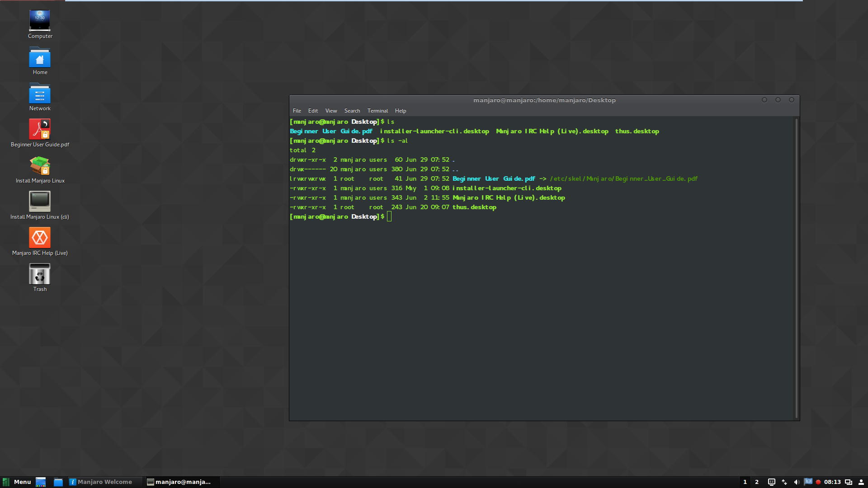Image resolution: width=868 pixels, height=488 pixels.
Task: Click the 'total 2' line
Action: coord(303,150)
